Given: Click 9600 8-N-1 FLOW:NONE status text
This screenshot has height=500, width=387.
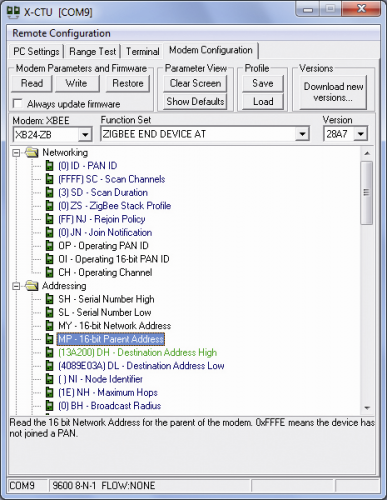Looking at the screenshot, I should click(x=104, y=485).
